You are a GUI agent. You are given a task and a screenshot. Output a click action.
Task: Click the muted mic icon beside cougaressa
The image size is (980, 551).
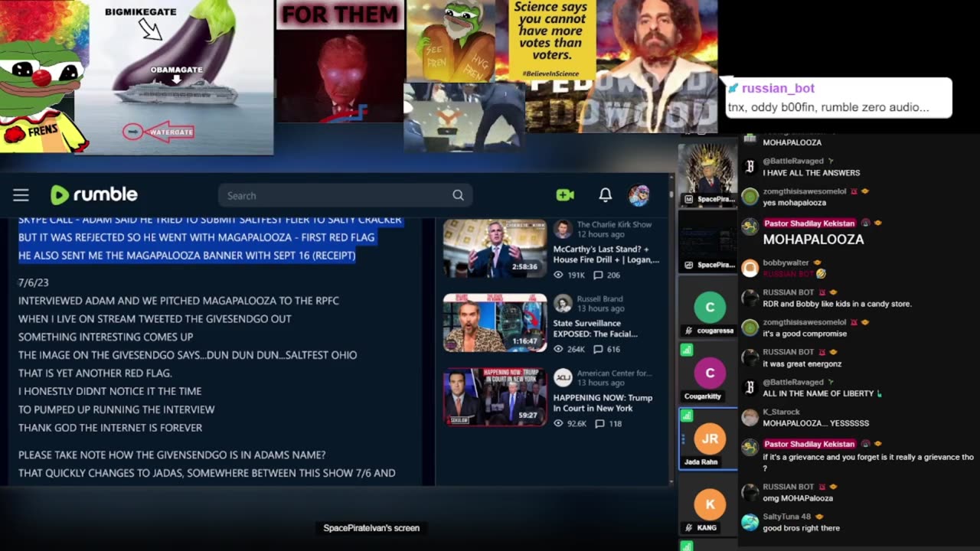tap(689, 331)
